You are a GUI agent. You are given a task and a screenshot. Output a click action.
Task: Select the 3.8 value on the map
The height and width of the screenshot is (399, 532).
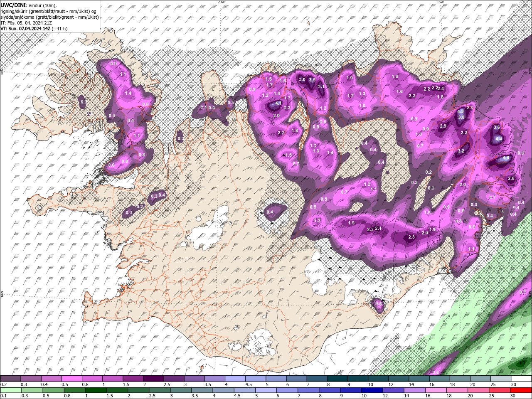[x=461, y=117]
